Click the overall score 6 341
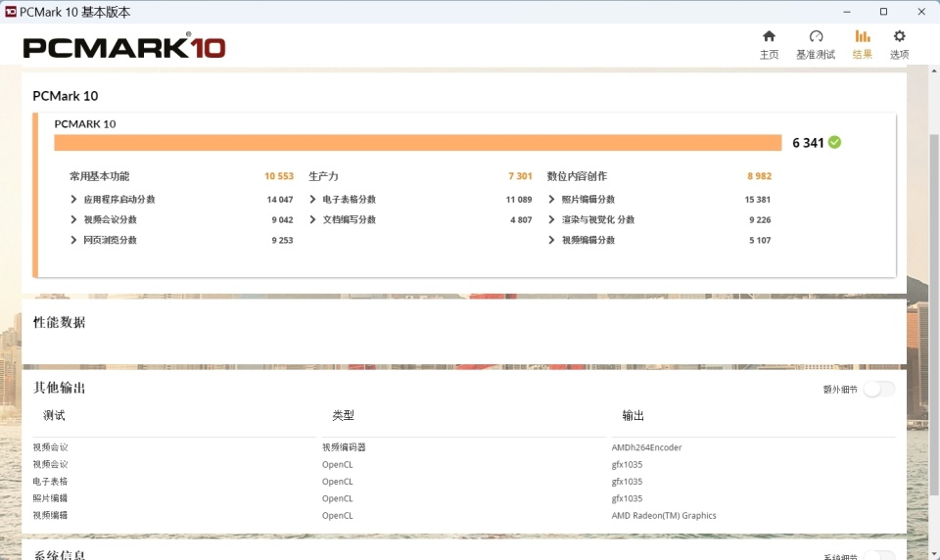 tap(808, 143)
